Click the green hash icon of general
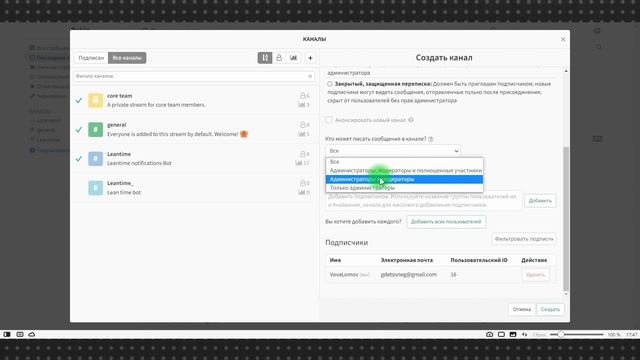 coord(96,129)
